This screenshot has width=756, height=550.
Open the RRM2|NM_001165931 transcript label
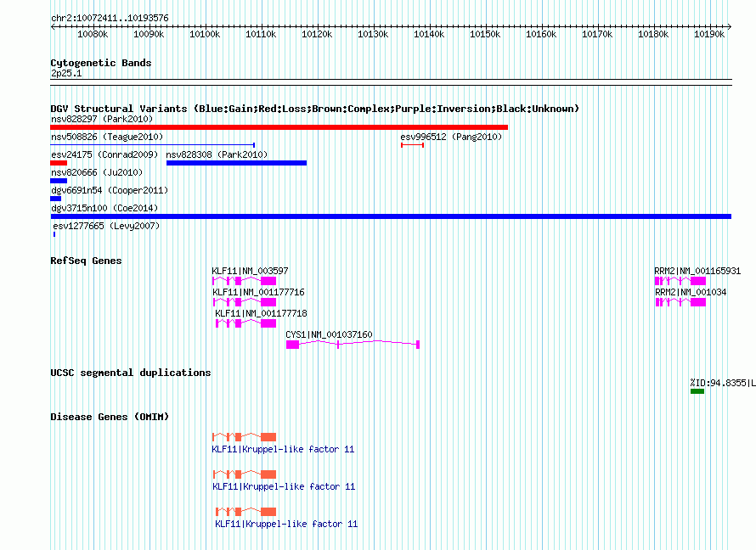click(697, 271)
